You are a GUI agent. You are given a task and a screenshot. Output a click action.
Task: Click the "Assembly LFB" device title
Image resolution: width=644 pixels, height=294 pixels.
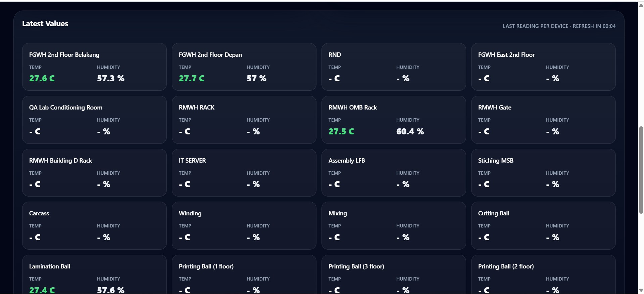click(x=347, y=161)
